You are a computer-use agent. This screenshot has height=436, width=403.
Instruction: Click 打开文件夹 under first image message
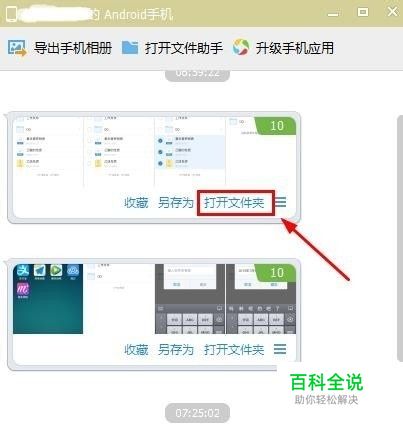[x=234, y=203]
